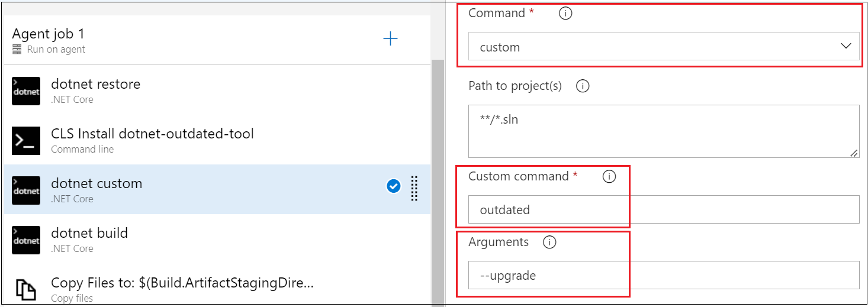Open the Agent job 1 header
Viewport: 868px width, 307px height.
click(x=217, y=41)
